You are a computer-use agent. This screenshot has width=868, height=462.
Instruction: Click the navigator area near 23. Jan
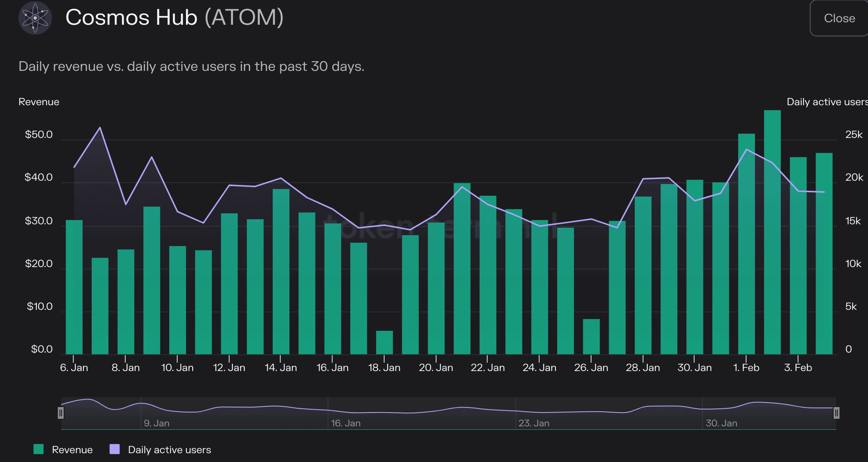[534, 423]
